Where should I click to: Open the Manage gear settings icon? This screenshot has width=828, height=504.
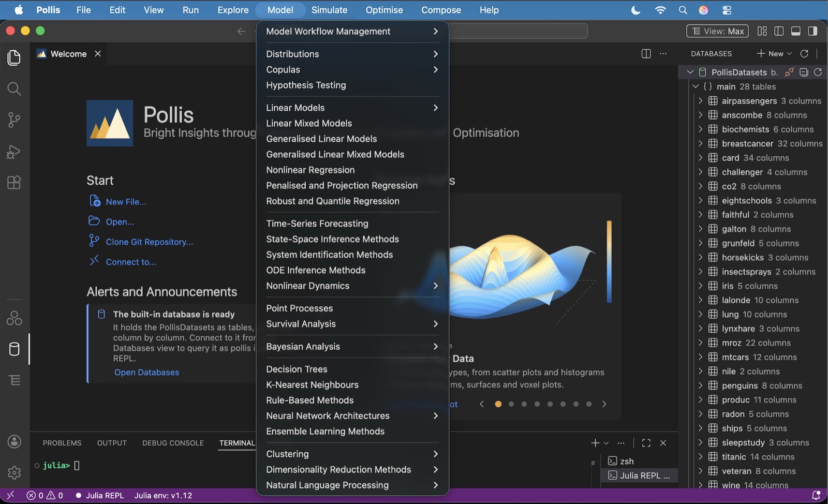pos(14,472)
